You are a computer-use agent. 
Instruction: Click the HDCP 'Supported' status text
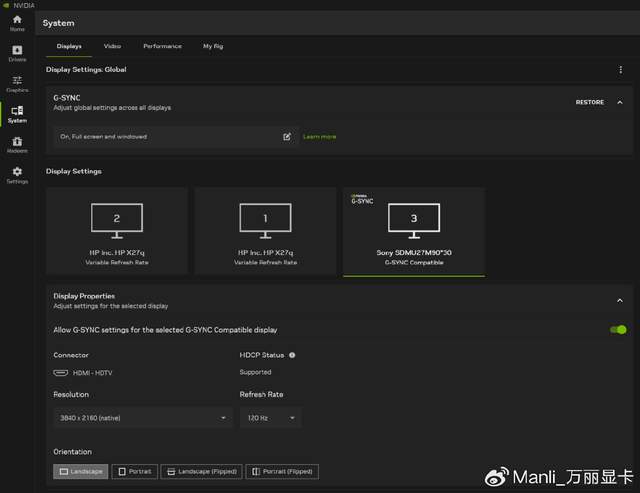tap(256, 372)
